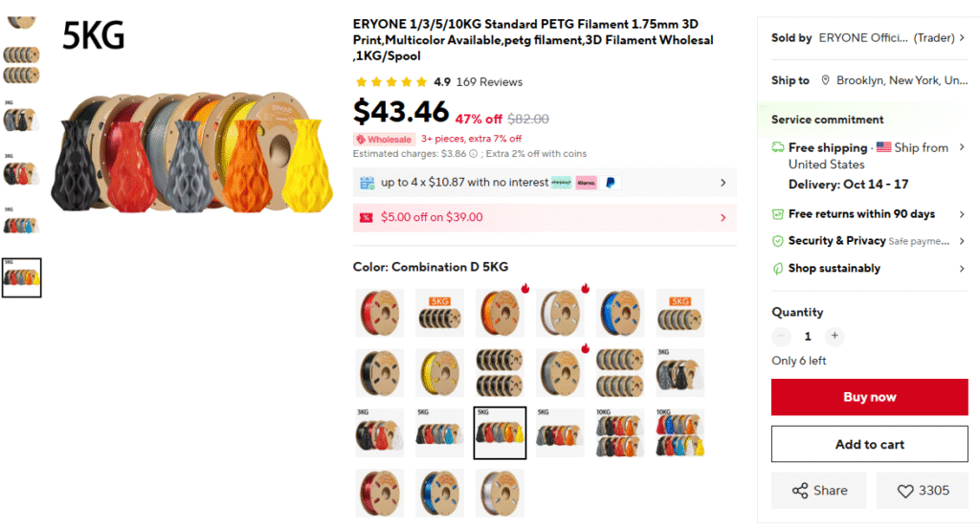This screenshot has width=980, height=529.
Task: Click the Buy now button
Action: tap(869, 397)
